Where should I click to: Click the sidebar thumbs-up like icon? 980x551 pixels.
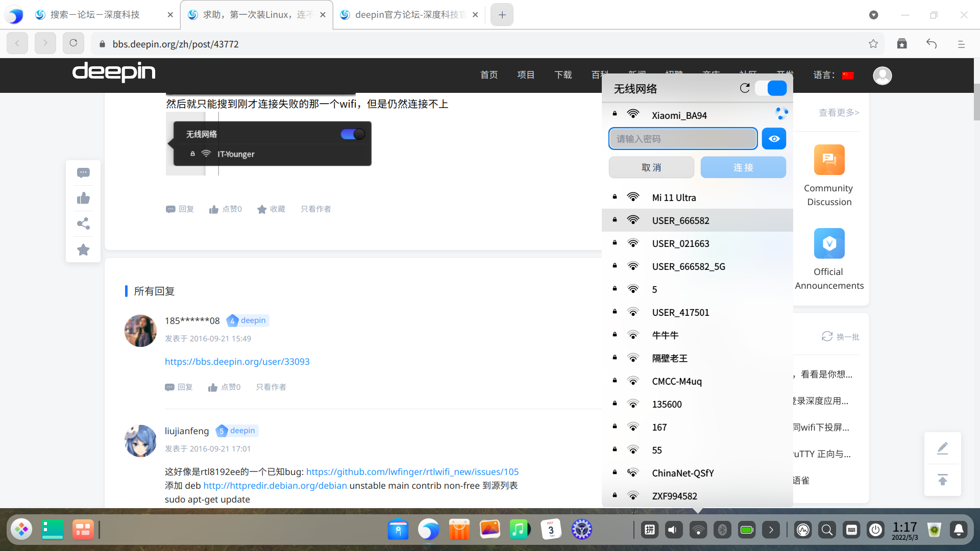[x=83, y=198]
